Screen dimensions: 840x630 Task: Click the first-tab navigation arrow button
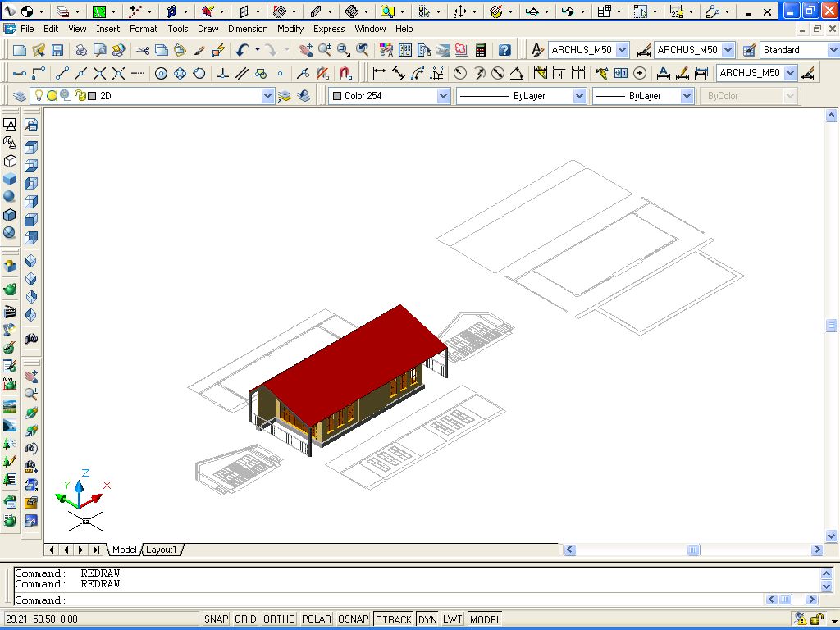tap(51, 550)
